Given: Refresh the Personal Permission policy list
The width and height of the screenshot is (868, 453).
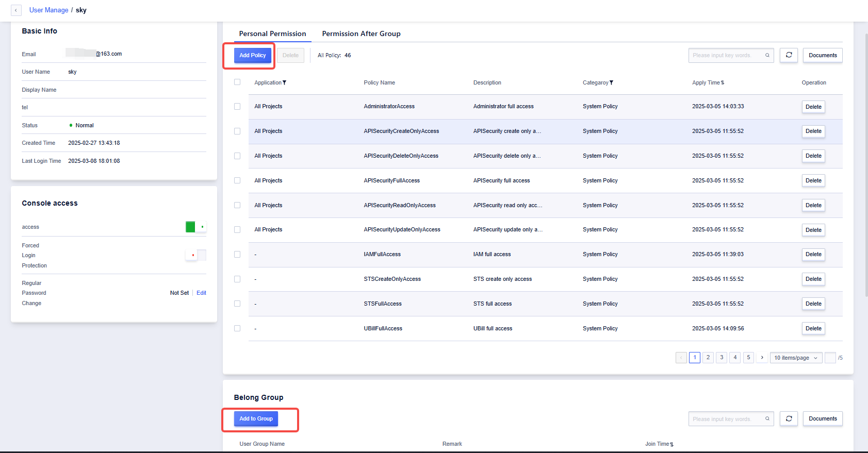Looking at the screenshot, I should point(789,55).
